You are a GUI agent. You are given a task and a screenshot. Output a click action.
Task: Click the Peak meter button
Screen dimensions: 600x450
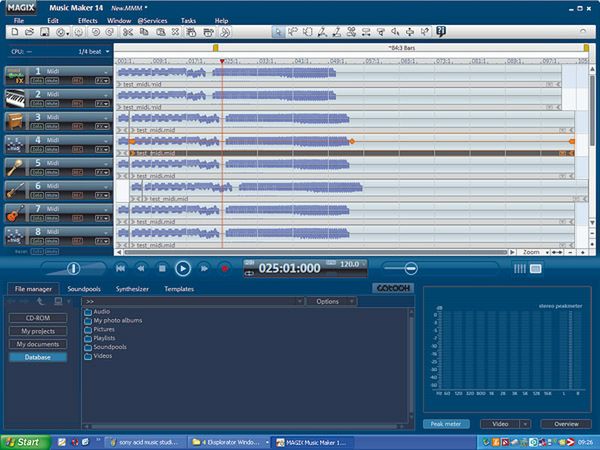[x=446, y=423]
